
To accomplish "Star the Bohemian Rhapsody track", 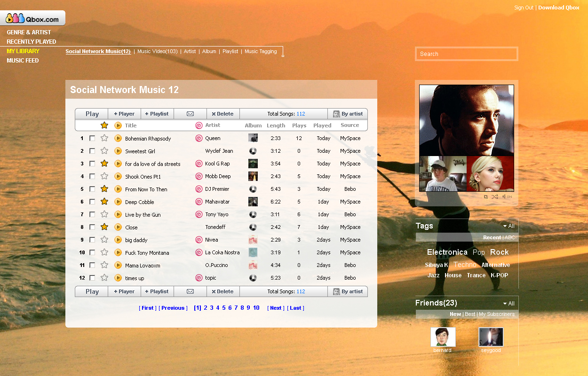I will 104,138.
